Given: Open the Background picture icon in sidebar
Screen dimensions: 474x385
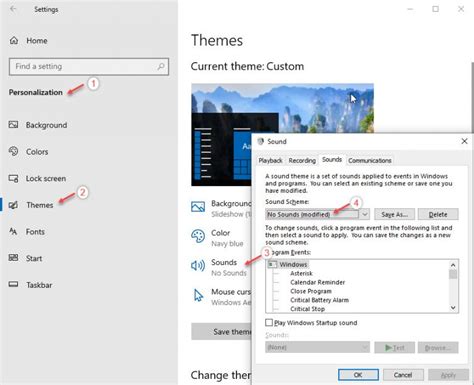Looking at the screenshot, I should click(x=13, y=125).
